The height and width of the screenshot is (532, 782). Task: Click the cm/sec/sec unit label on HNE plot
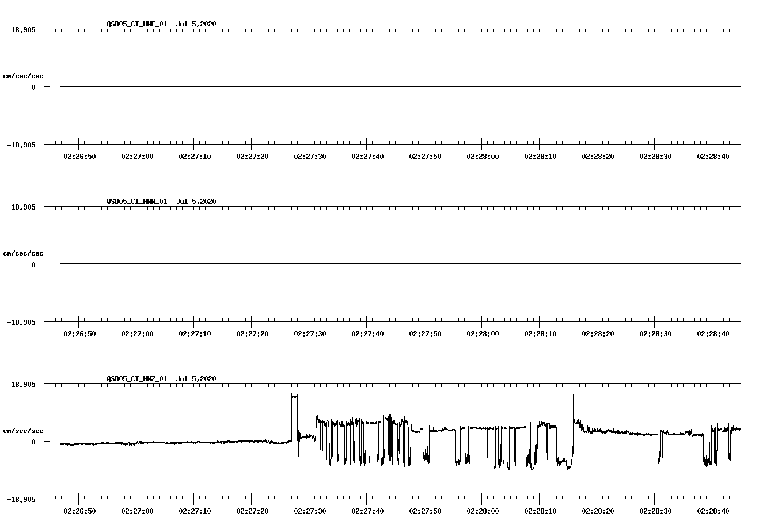tap(23, 77)
